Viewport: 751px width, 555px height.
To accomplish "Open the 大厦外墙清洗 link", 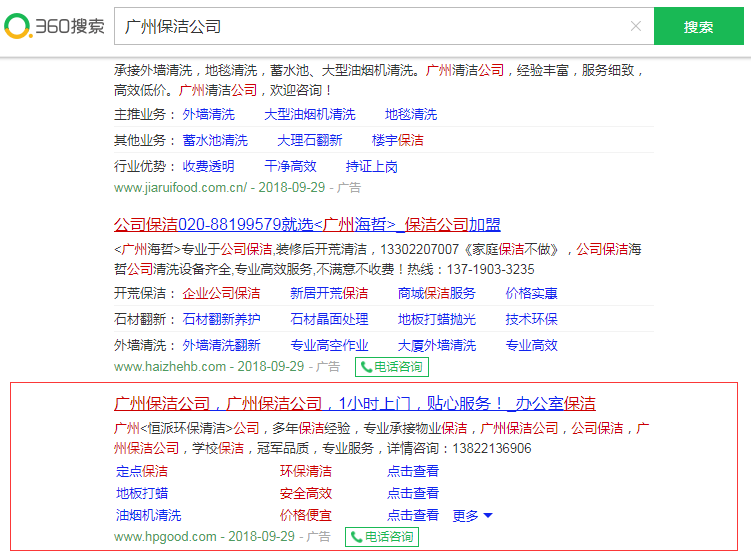I will click(x=437, y=345).
